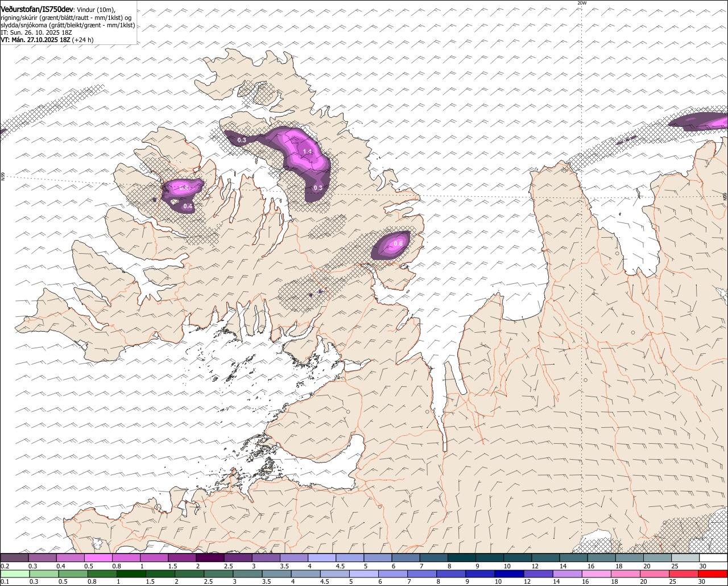728x586 pixels.
Task: Click the 0.1 pale green swatch, lower row
Action: coord(15,573)
